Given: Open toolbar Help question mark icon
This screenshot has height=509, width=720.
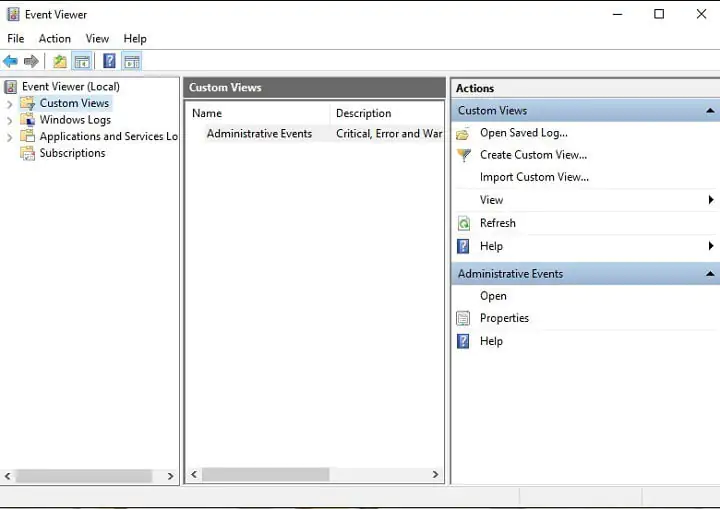Looking at the screenshot, I should [x=109, y=62].
